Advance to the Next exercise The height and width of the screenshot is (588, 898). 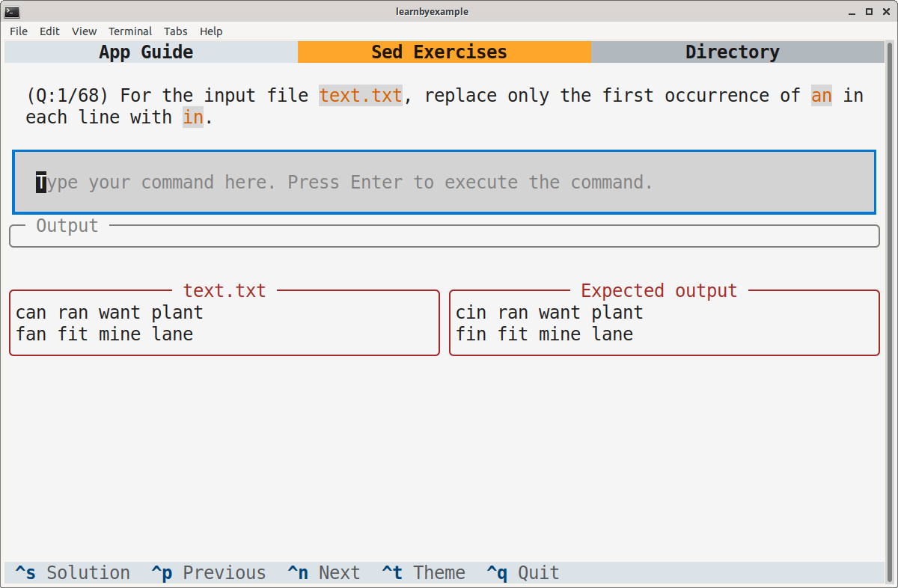click(323, 572)
